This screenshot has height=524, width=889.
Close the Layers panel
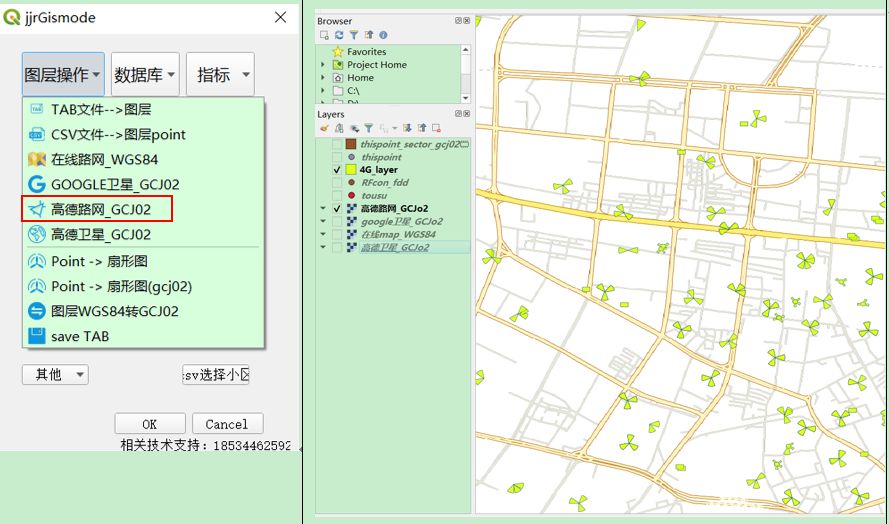click(x=467, y=113)
